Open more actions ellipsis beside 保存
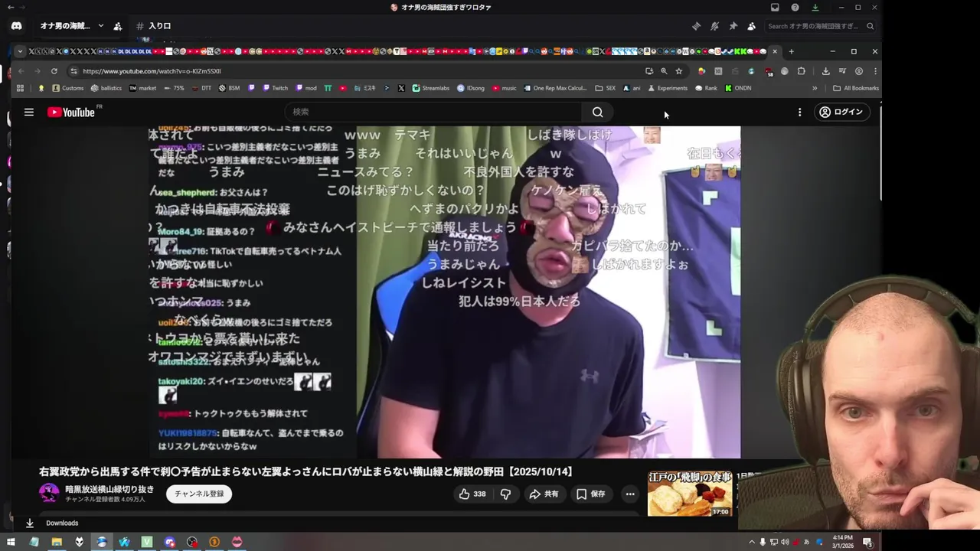 click(x=630, y=494)
